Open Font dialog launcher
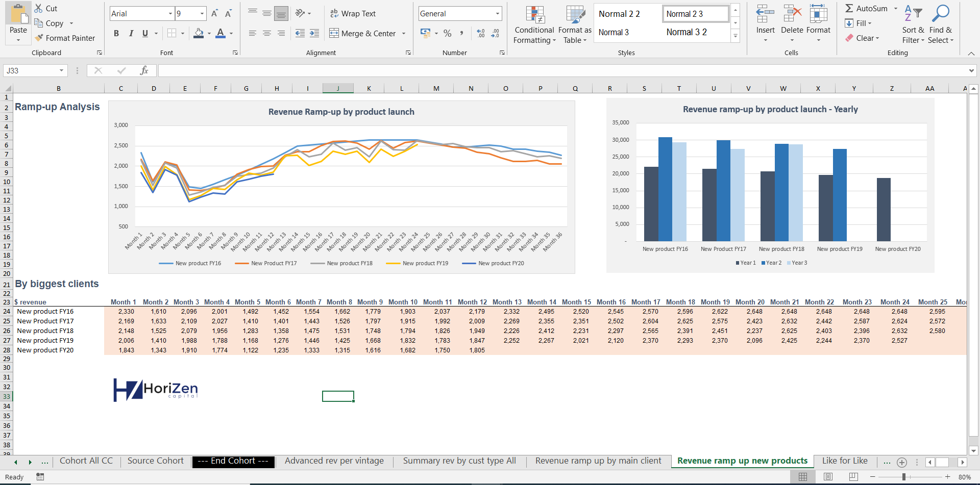 click(235, 53)
